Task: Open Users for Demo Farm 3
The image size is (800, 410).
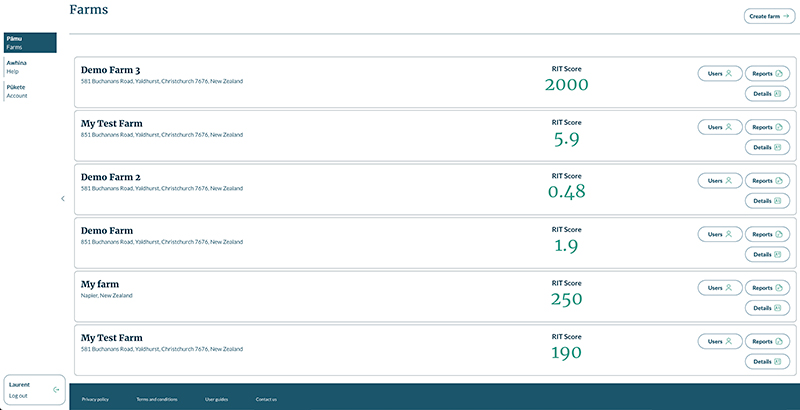Action: (x=720, y=73)
